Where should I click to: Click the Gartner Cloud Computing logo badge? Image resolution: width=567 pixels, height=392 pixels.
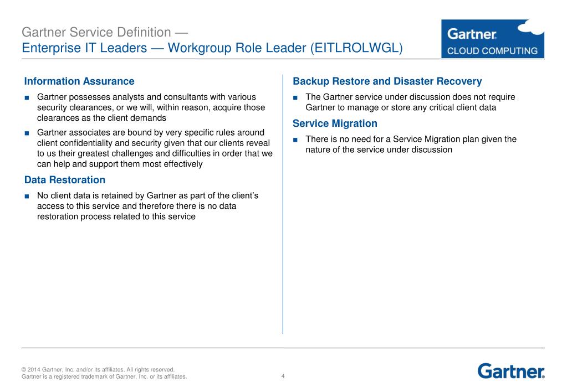[493, 39]
